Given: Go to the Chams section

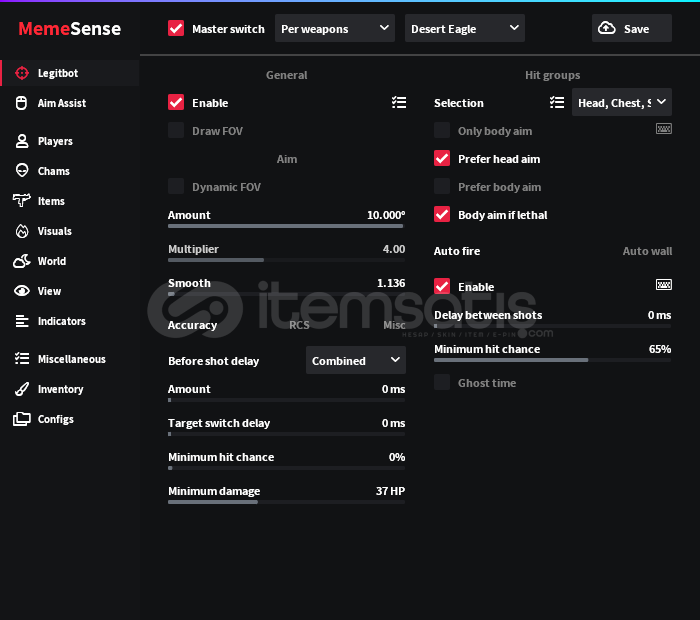Looking at the screenshot, I should (x=70, y=171).
